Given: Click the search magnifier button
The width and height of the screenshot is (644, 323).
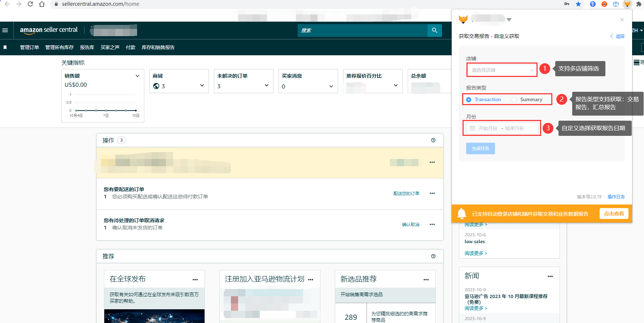Looking at the screenshot, I should pyautogui.click(x=434, y=30).
